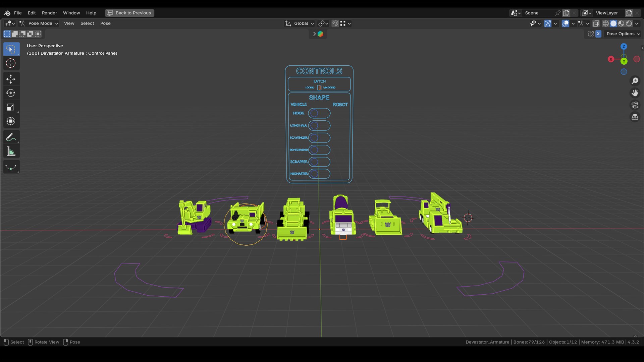644x362 pixels.
Task: Toggle auto IK butterfly icon
Action: point(591,34)
